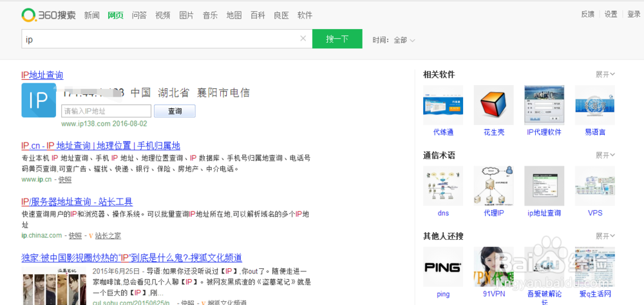Open 快照 for www.ip.cn result
644x305 pixels.
65,180
